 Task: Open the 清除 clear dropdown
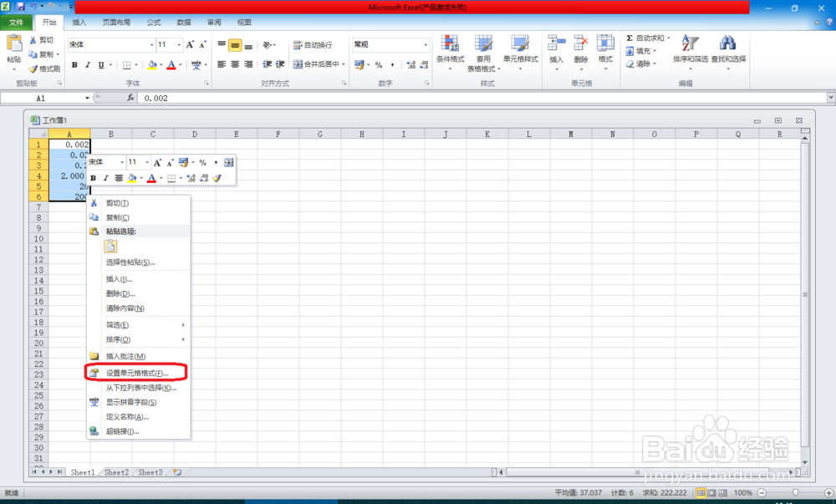pos(641,64)
